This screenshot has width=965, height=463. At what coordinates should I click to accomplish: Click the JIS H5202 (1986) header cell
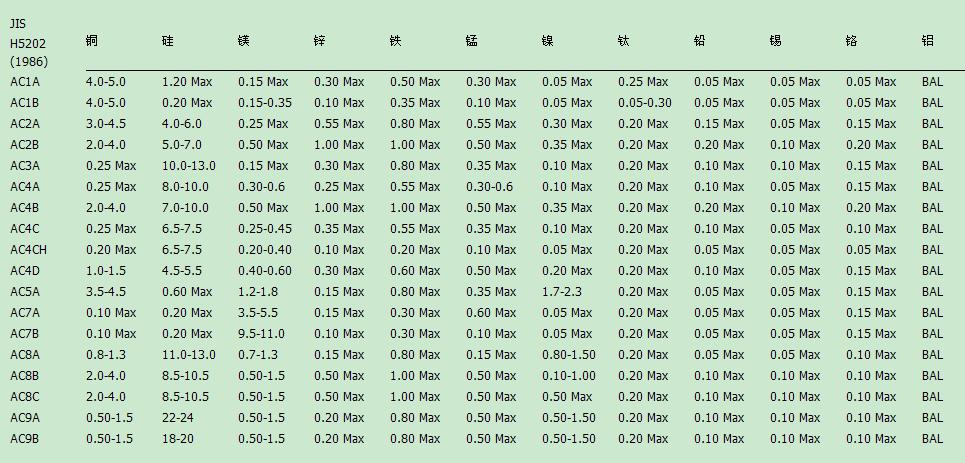(28, 43)
